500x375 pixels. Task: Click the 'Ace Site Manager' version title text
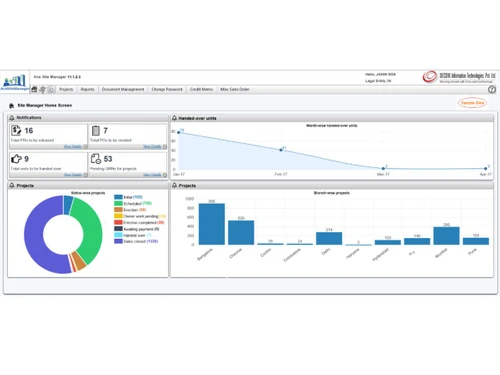(x=57, y=77)
